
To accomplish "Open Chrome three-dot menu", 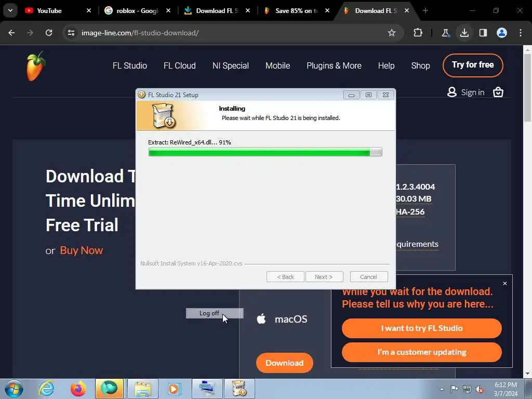I will tap(521, 33).
